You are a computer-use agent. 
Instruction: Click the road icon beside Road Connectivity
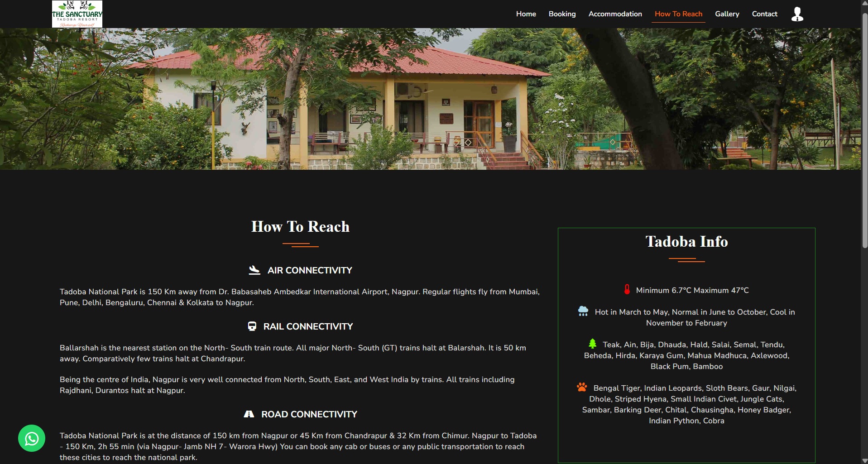tap(249, 414)
